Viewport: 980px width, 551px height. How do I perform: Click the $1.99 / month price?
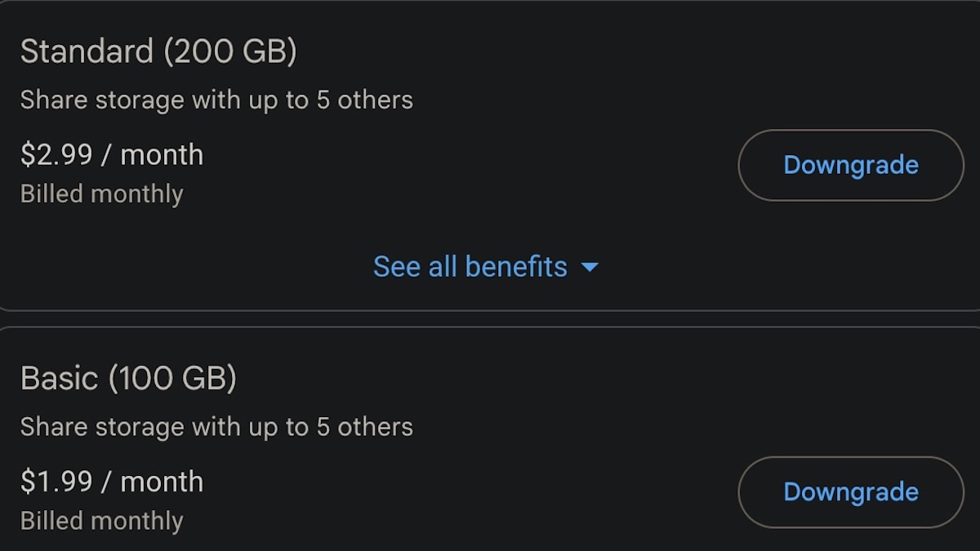point(112,482)
